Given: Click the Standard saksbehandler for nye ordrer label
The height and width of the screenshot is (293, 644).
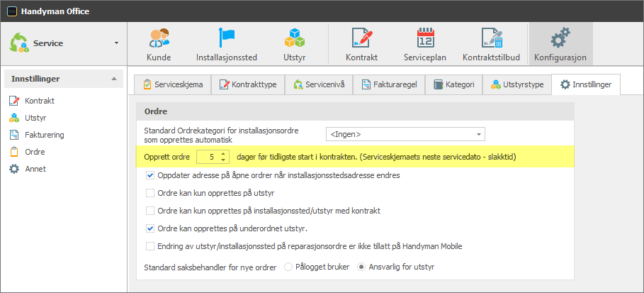Looking at the screenshot, I should pos(210,267).
